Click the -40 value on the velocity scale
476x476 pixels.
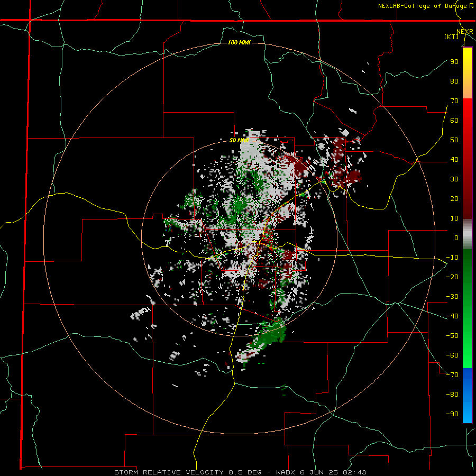[x=452, y=316]
